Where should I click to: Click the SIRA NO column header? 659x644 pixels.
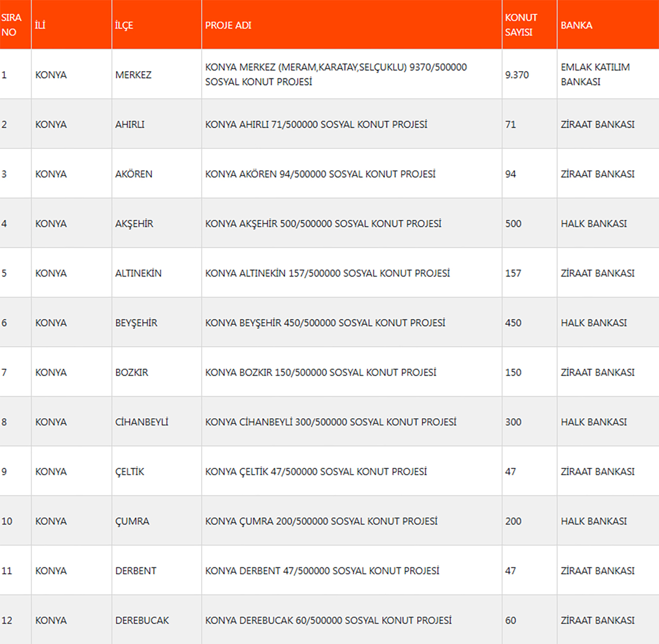[11, 25]
